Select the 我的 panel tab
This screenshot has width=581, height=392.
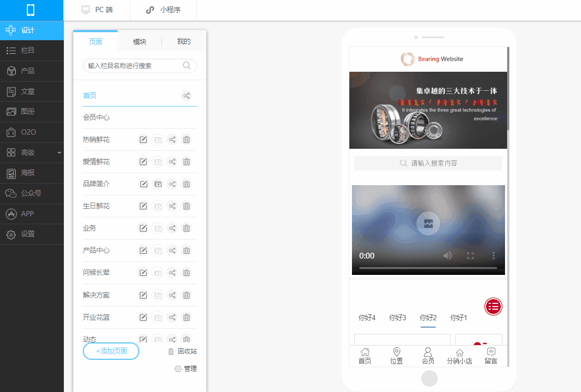[184, 42]
